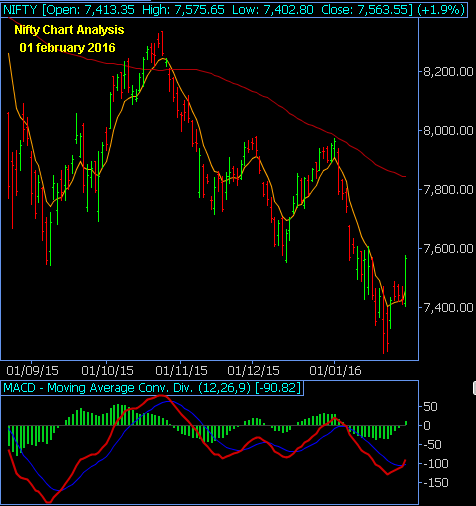
Task: Click the NIFTY header showing Open 7,413.35
Action: point(234,9)
